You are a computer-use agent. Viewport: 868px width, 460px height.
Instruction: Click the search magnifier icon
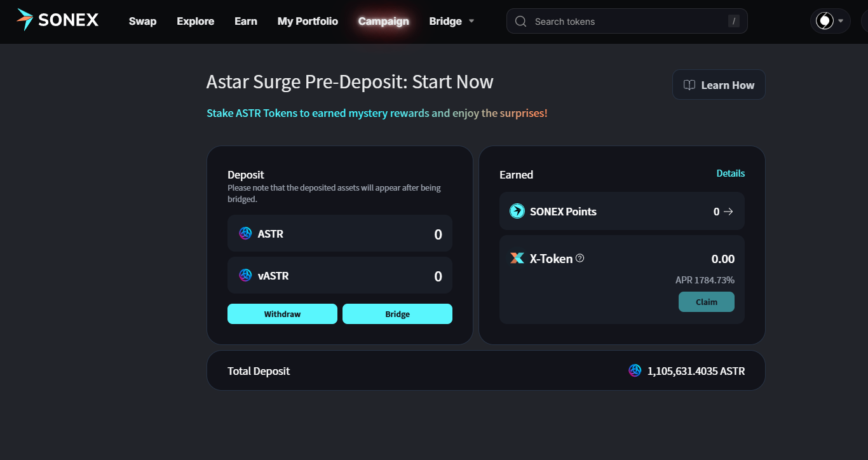(521, 22)
